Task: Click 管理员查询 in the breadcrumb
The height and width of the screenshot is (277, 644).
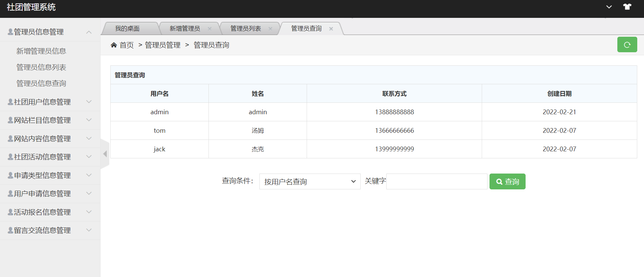Action: 212,45
